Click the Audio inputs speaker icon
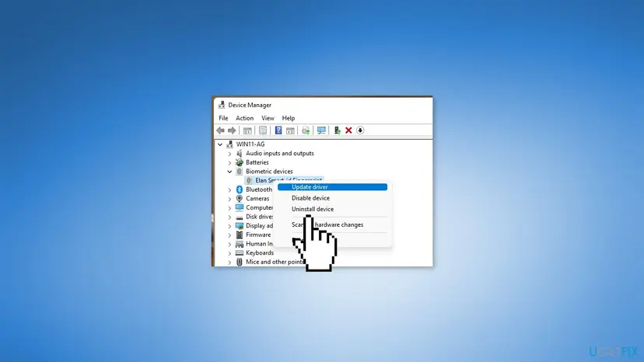 click(240, 154)
